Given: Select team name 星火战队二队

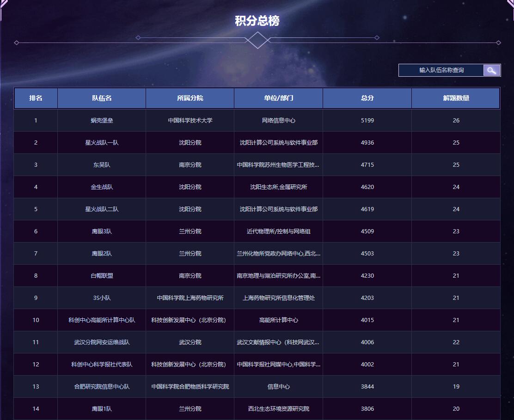Looking at the screenshot, I should click(x=102, y=209).
